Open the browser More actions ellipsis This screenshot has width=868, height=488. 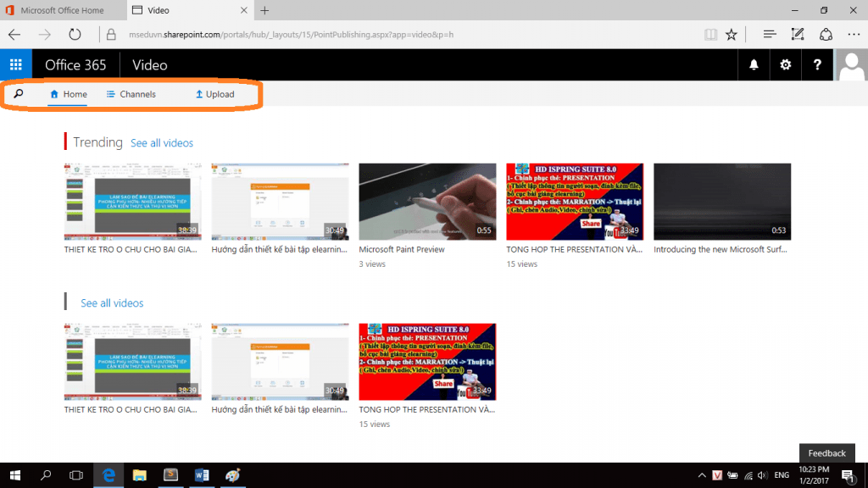pyautogui.click(x=854, y=34)
